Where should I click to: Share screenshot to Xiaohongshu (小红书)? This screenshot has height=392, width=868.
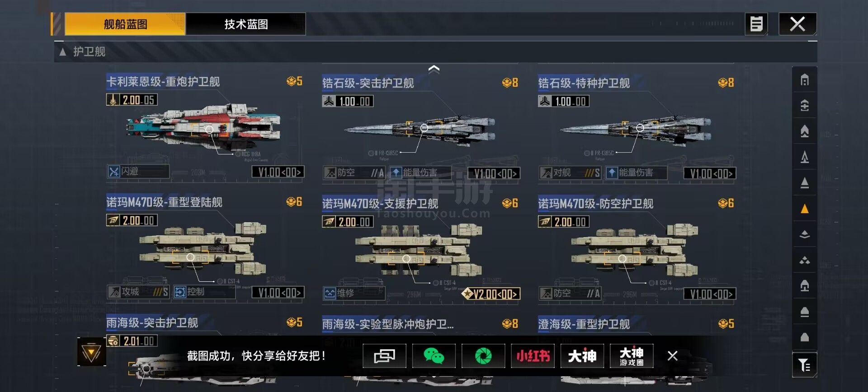pos(533,356)
